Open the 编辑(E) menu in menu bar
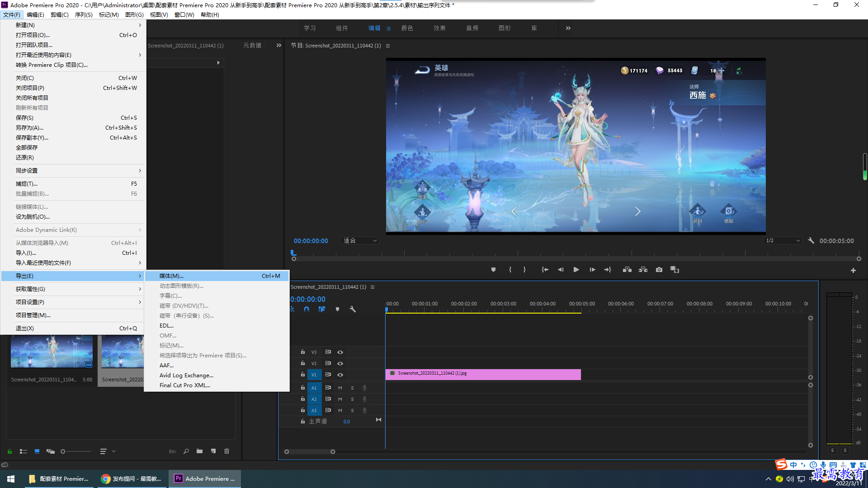The height and width of the screenshot is (488, 868). coord(35,15)
